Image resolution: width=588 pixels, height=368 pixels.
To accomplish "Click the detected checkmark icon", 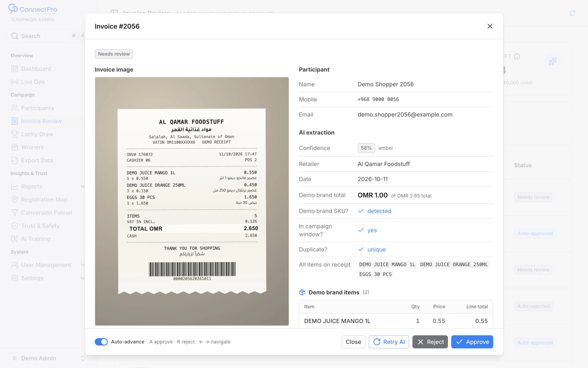I will click(361, 211).
